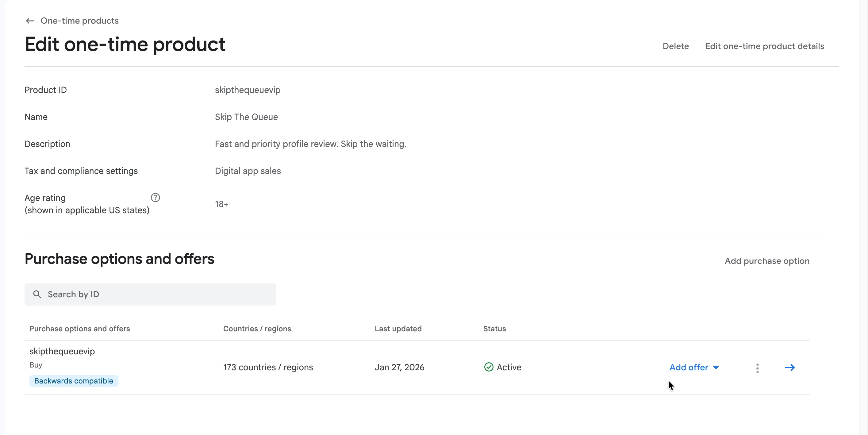Click the green Active status checkmark

tap(488, 367)
